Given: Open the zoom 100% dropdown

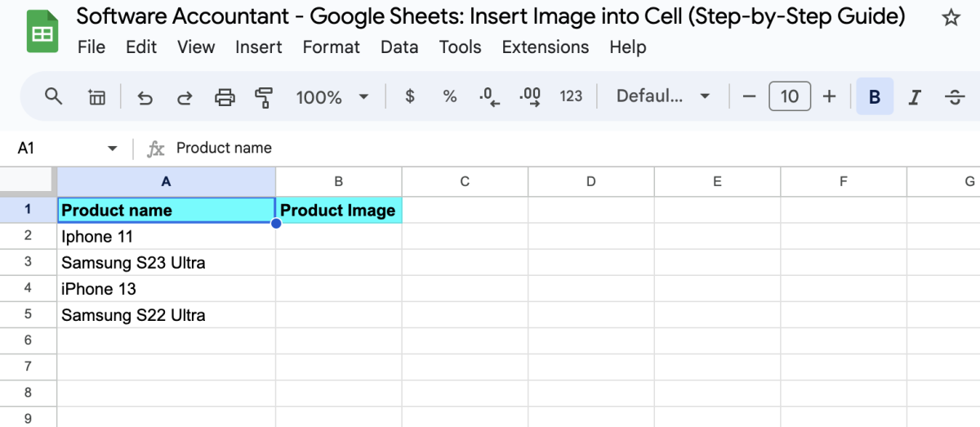Looking at the screenshot, I should pos(332,97).
